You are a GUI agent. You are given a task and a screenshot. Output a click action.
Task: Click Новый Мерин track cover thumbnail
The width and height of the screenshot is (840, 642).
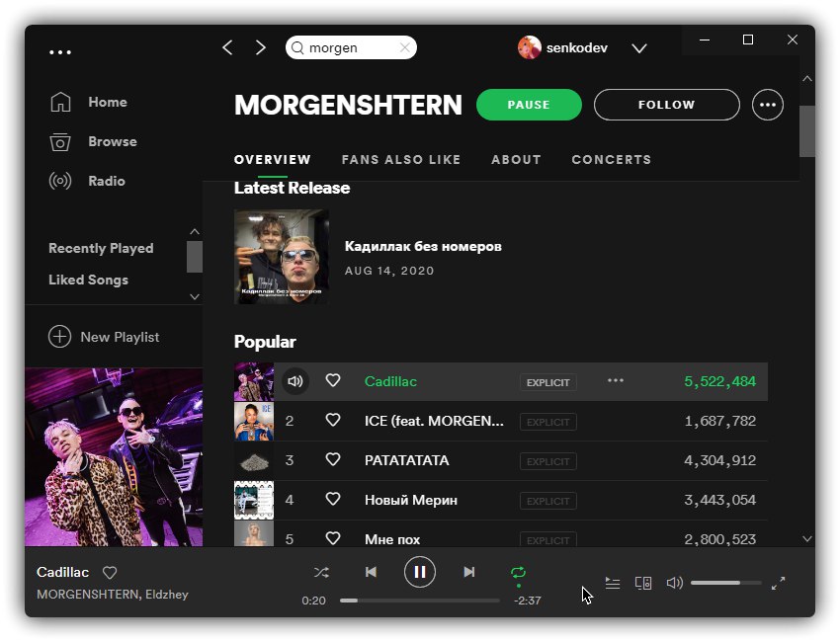pyautogui.click(x=254, y=500)
